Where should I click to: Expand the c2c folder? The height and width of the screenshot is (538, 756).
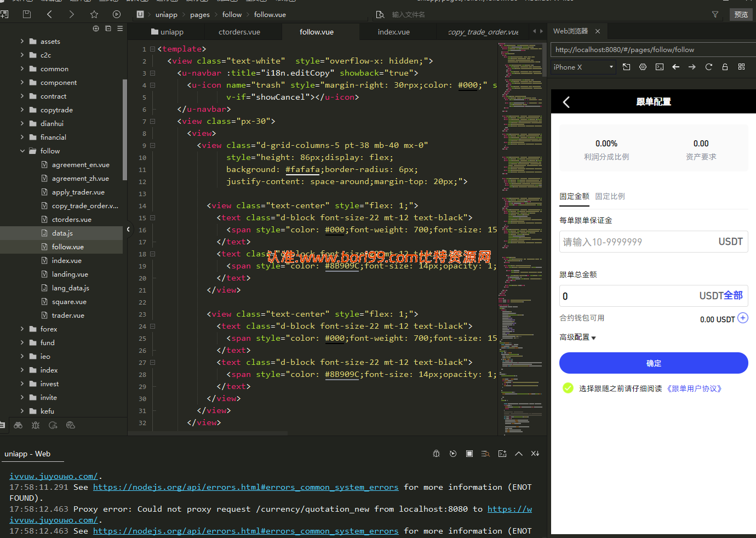point(22,55)
